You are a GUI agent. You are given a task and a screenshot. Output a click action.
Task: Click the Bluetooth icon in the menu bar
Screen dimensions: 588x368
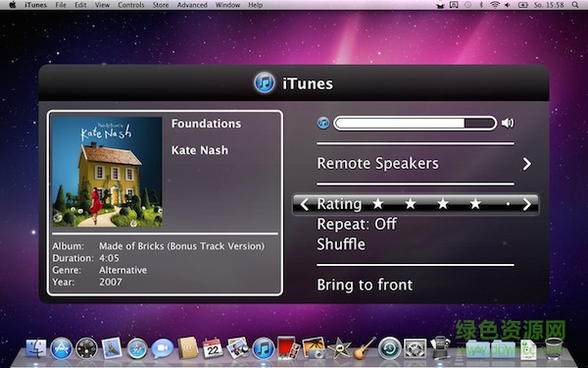tap(481, 5)
